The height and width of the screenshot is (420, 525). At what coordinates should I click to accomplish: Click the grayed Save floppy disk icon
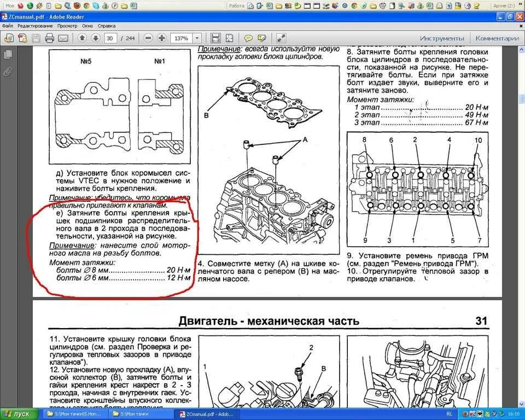pyautogui.click(x=36, y=38)
